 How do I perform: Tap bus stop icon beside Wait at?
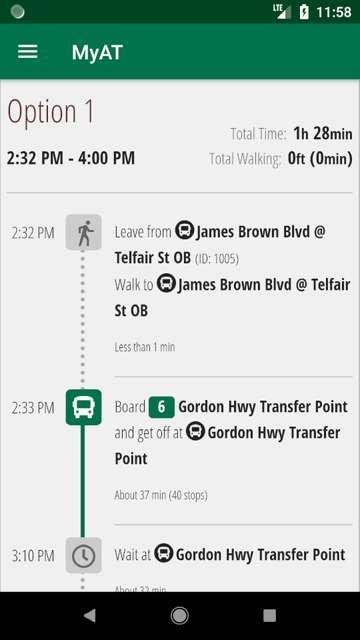(x=164, y=553)
